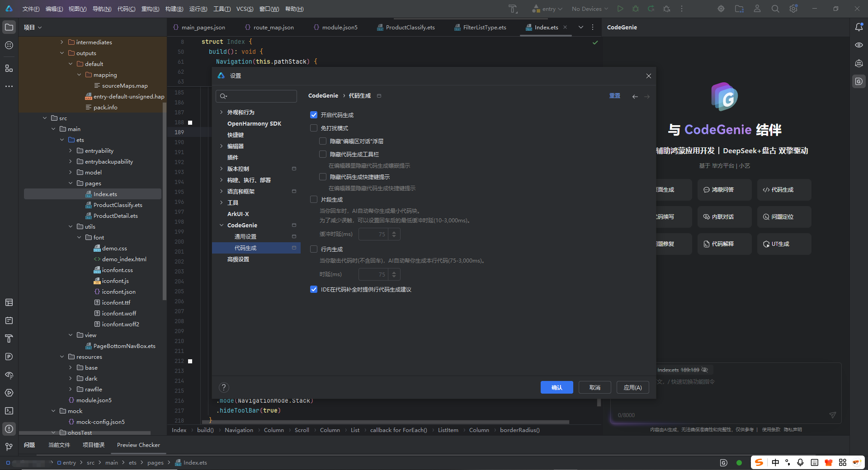Click the Run triangle icon in toolbar
The width and height of the screenshot is (868, 470).
coord(620,9)
